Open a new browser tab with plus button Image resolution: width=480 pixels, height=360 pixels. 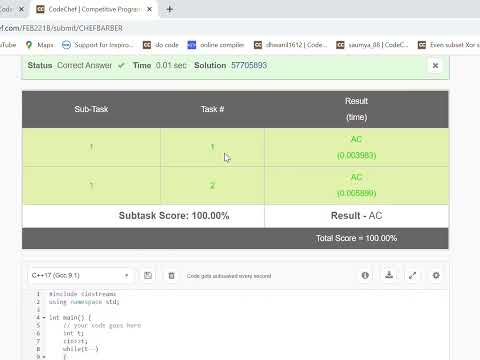[169, 9]
